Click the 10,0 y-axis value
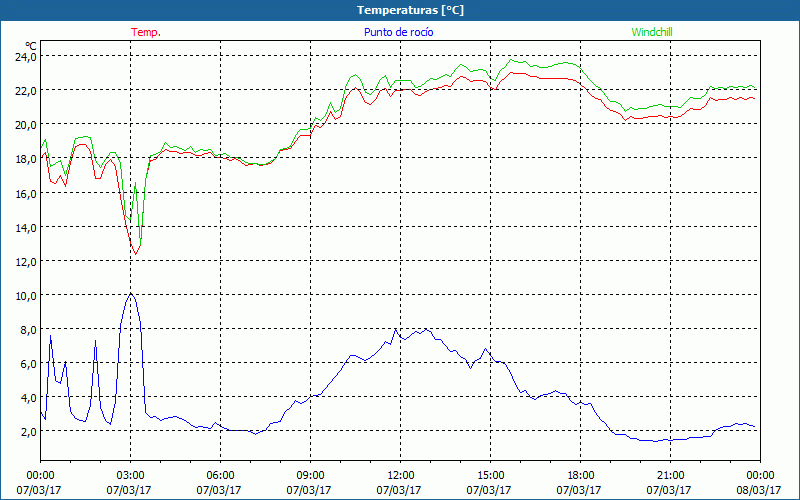Screen dimensions: 800x500 pos(26,295)
